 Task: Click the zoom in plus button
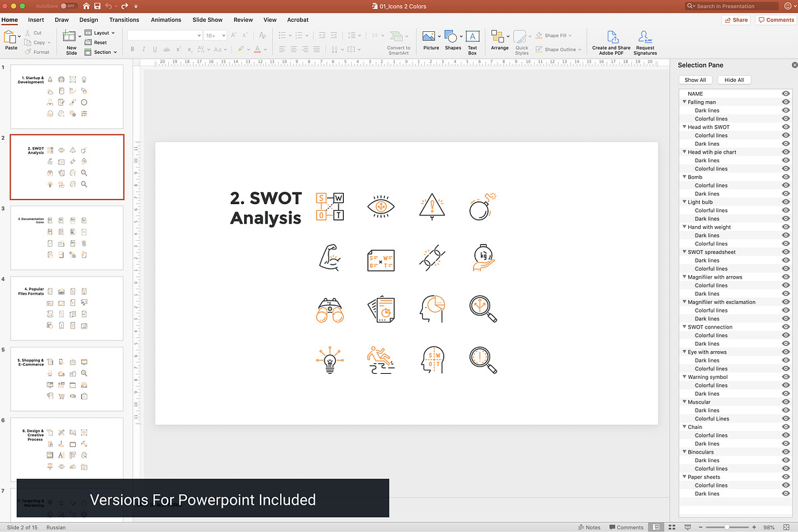point(754,527)
